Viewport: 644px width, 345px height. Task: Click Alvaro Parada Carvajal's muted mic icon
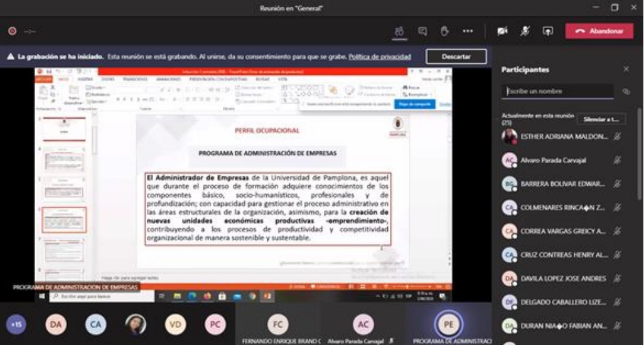[617, 160]
